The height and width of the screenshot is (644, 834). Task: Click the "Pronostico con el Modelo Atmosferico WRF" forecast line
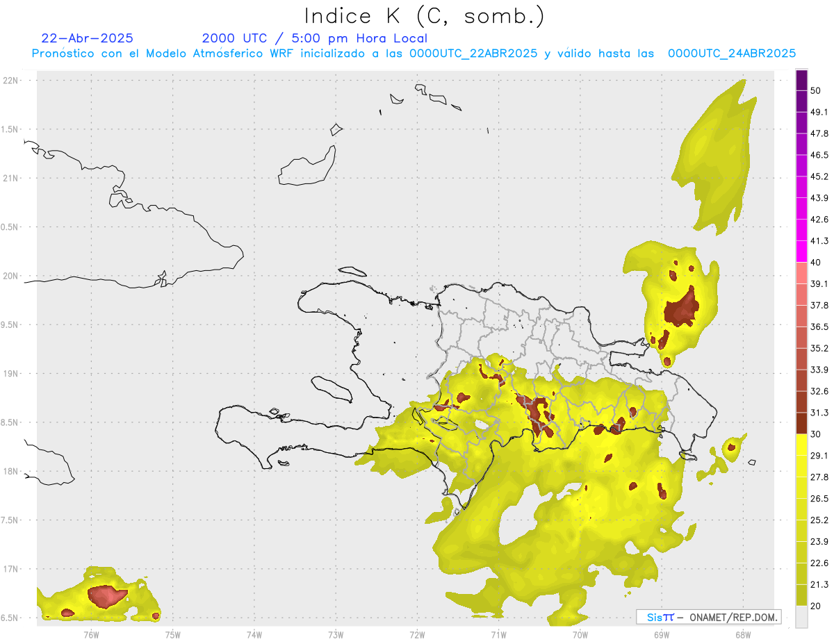click(x=414, y=53)
